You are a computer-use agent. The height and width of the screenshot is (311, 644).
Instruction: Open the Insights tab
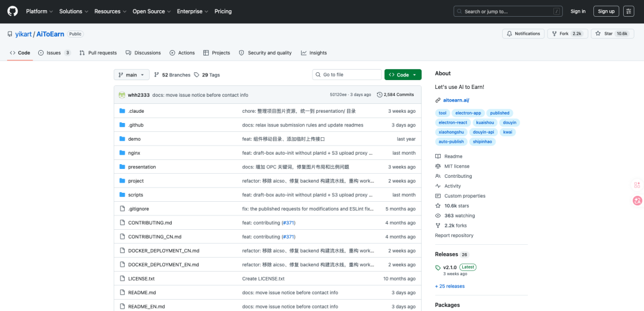coord(314,53)
